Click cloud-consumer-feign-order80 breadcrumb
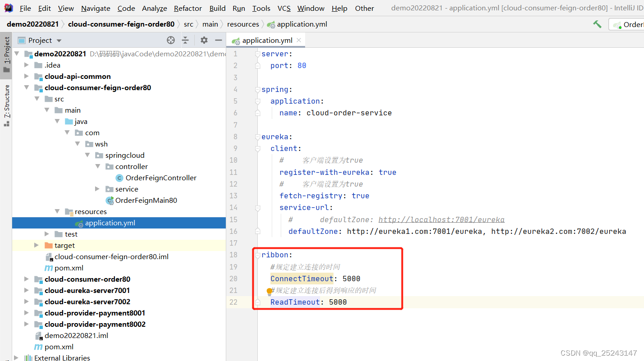This screenshot has height=361, width=644. (121, 24)
